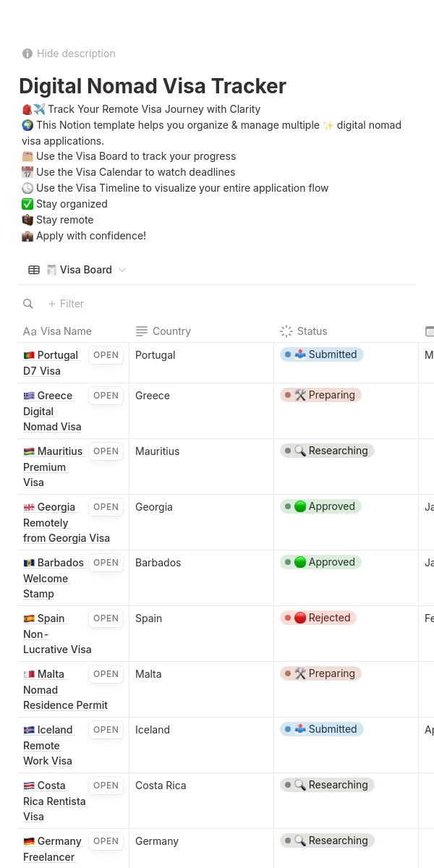The height and width of the screenshot is (868, 434).
Task: Click the Country column text icon
Action: point(142,331)
